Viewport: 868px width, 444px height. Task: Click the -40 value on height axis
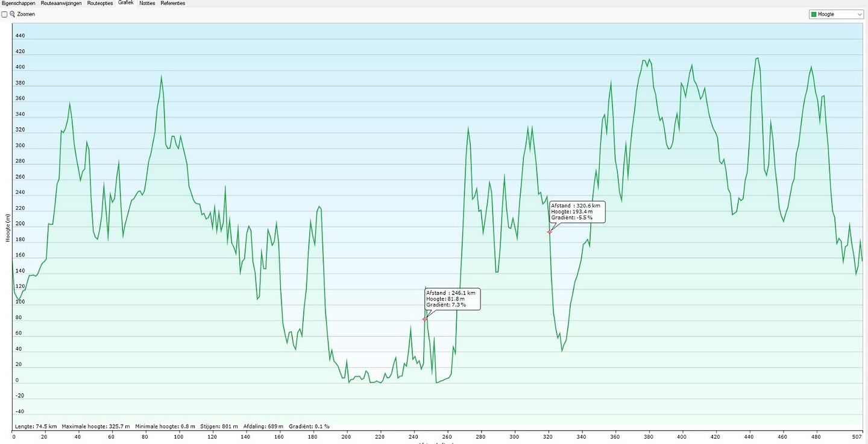(x=19, y=411)
